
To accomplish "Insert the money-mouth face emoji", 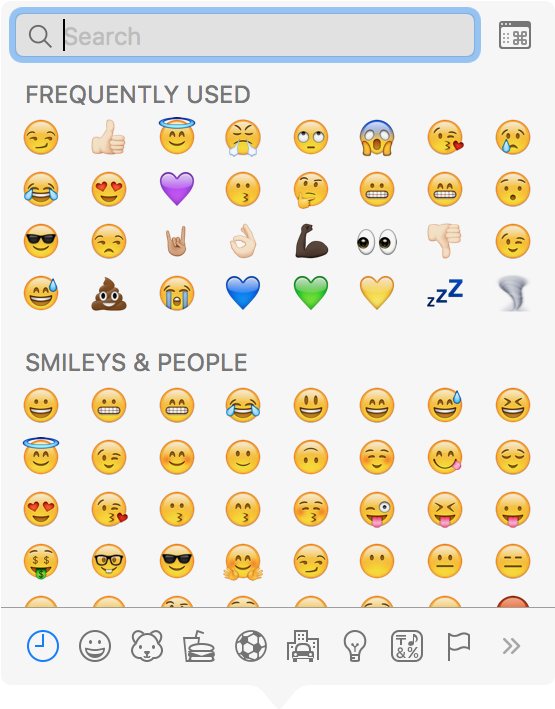I will 41,562.
